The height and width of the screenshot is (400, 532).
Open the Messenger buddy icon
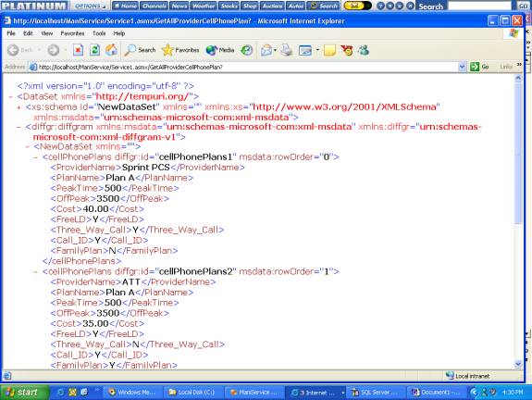click(364, 50)
